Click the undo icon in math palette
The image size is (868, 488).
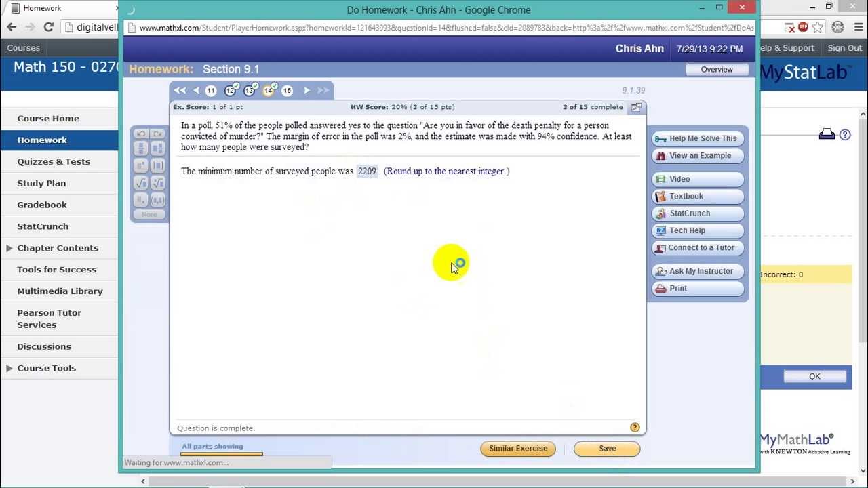pos(140,134)
